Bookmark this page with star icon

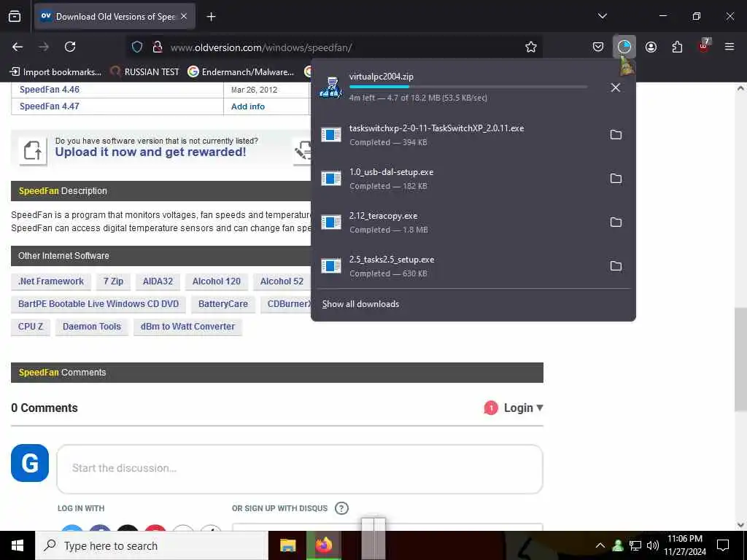(531, 47)
